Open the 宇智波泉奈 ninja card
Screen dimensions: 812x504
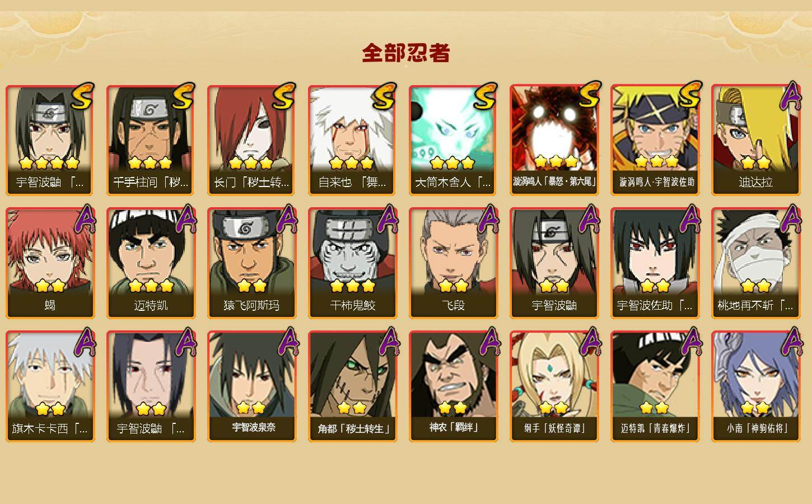251,386
